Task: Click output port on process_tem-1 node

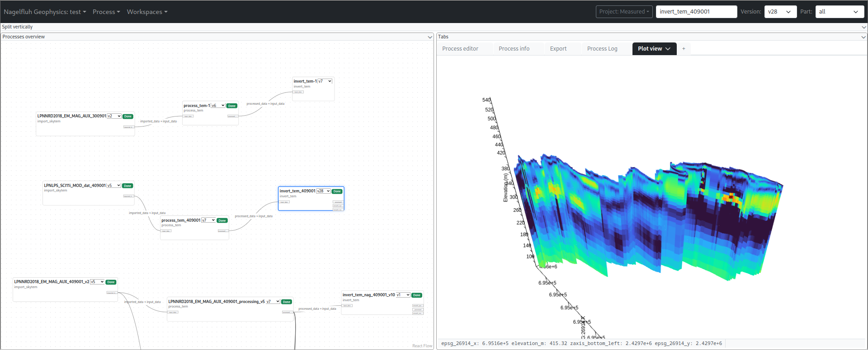Action: 232,117
